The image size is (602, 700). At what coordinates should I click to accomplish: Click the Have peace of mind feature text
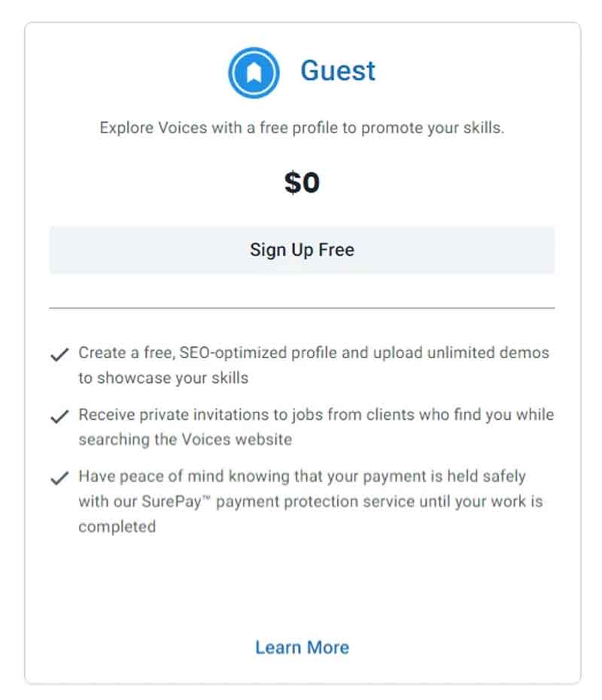coord(311,501)
